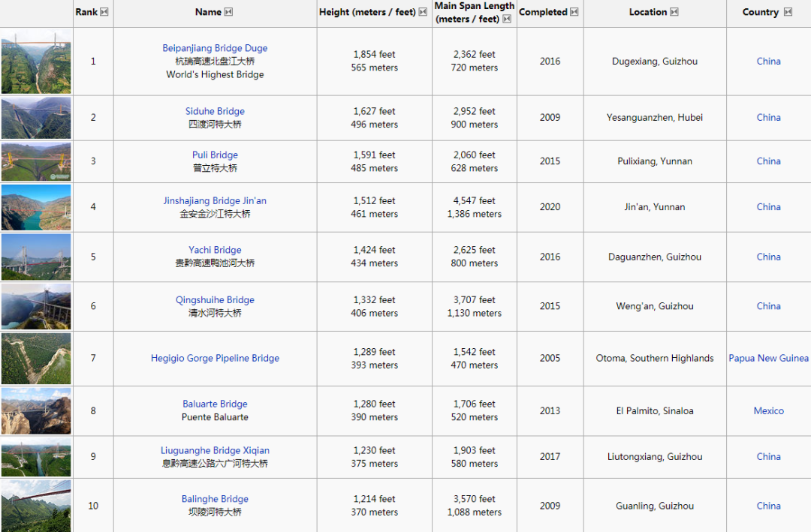
Task: Select '393 meters' height value
Action: pos(374,365)
